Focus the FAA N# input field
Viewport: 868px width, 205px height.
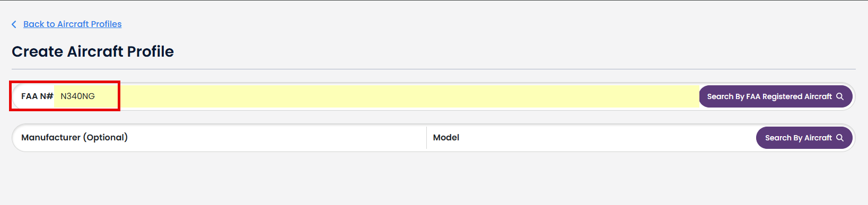pos(376,96)
